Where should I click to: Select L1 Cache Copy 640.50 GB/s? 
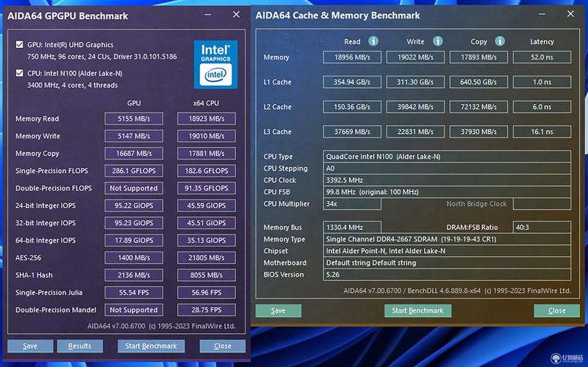tap(479, 82)
